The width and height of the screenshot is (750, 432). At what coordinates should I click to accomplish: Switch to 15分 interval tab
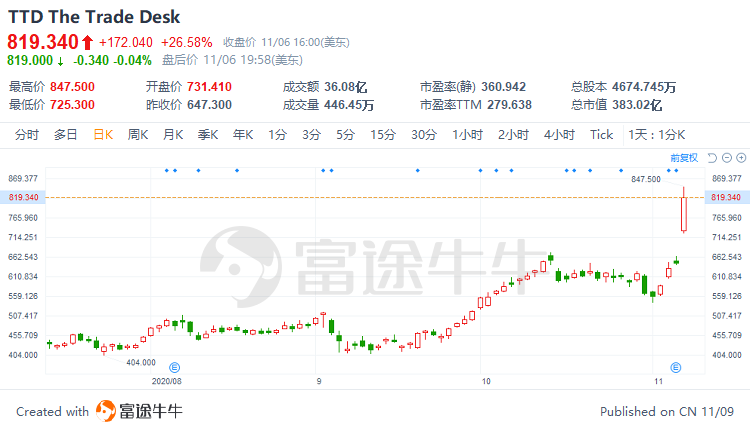coord(383,135)
